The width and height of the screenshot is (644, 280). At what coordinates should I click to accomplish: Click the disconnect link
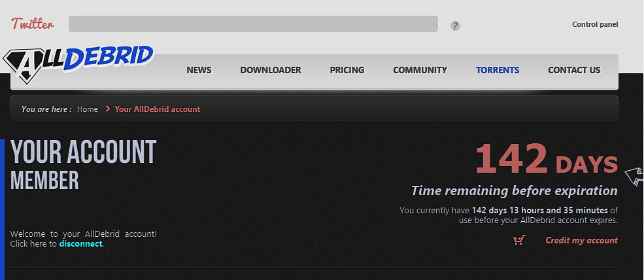(80, 244)
